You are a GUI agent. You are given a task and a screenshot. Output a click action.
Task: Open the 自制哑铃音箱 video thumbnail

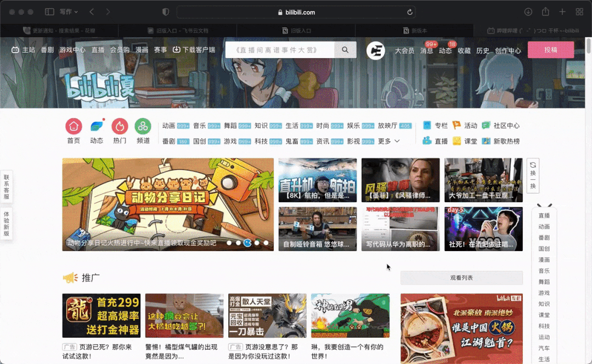(318, 229)
